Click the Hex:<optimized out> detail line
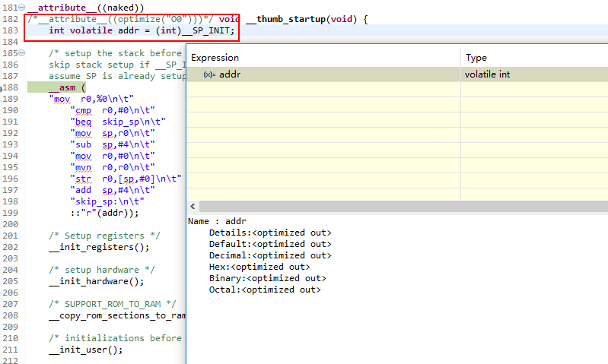The height and width of the screenshot is (364, 608). 259,267
